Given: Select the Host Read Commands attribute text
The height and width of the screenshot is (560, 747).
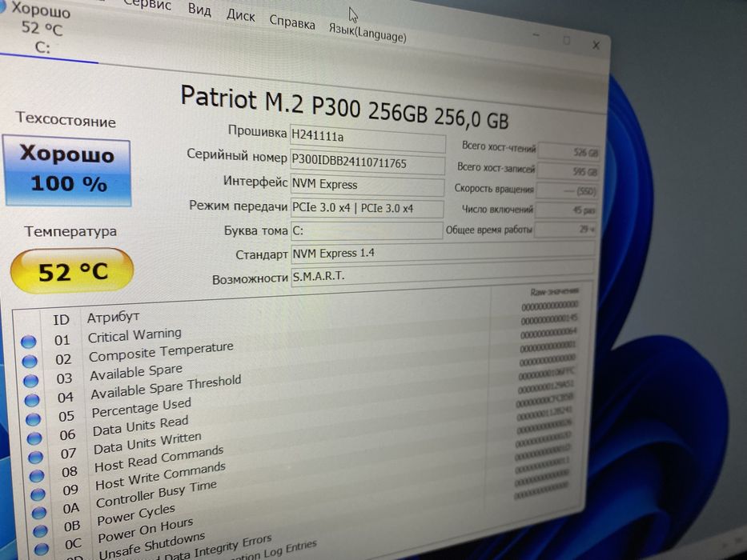Looking at the screenshot, I should tap(159, 458).
